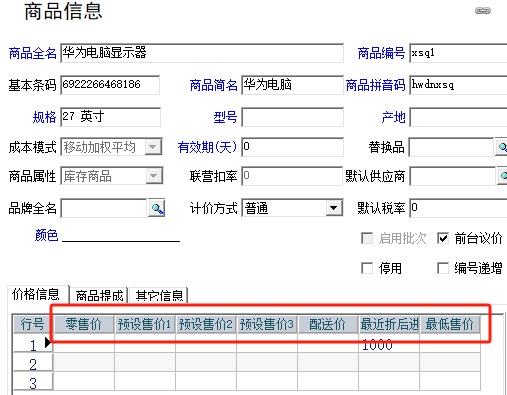507x395 pixels.
Task: Open brand lookup with 品牌全名 magnifier icon
Action: tap(157, 209)
